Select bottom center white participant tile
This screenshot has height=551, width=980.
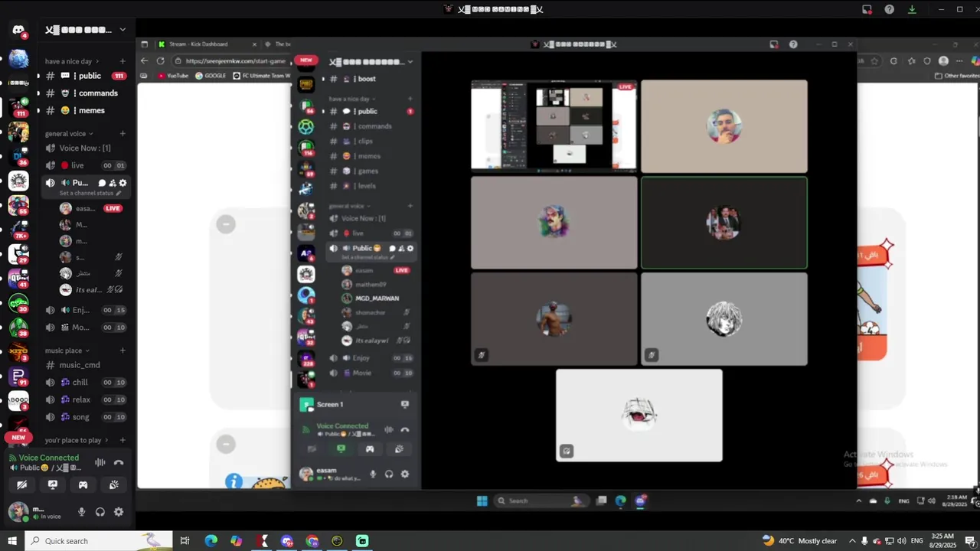tap(639, 416)
